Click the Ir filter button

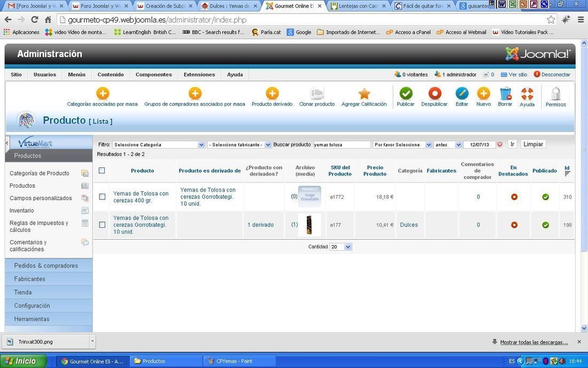pos(512,144)
